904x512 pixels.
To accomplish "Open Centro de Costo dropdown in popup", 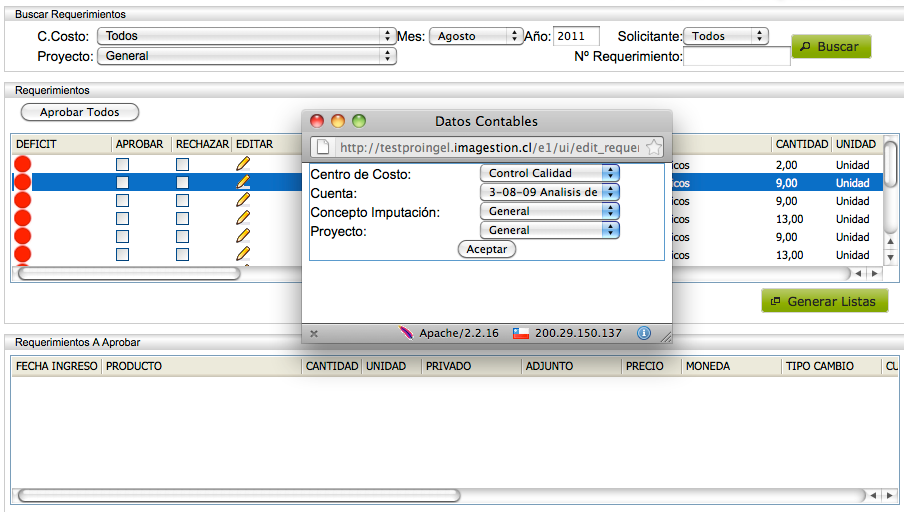I will 549,173.
